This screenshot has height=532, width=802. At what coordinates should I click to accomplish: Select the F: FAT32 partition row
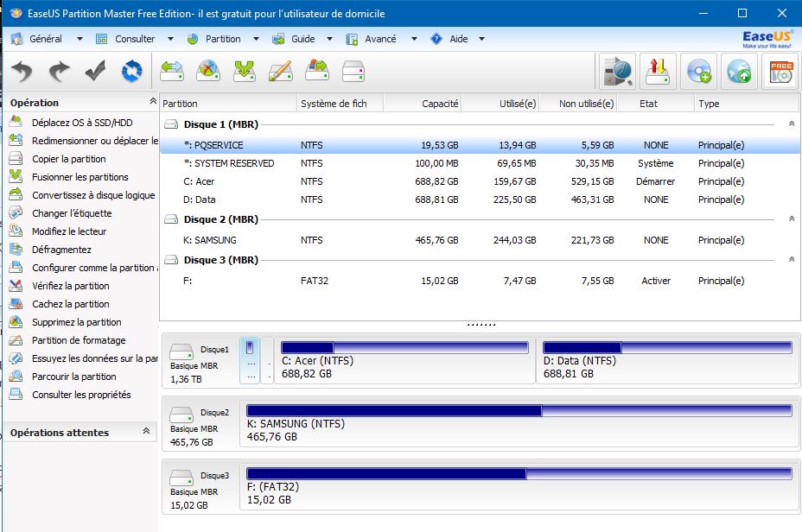pyautogui.click(x=480, y=281)
